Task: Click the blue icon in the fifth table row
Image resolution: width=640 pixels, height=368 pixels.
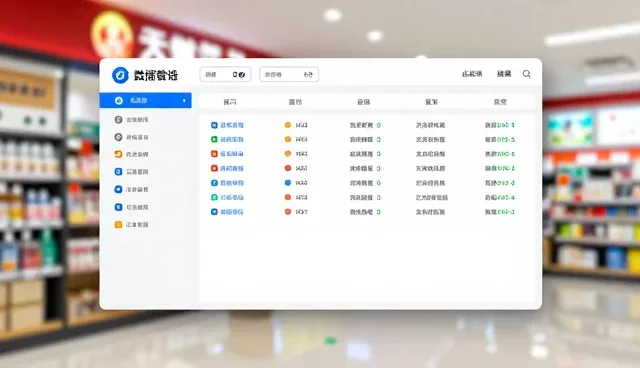Action: [x=214, y=183]
